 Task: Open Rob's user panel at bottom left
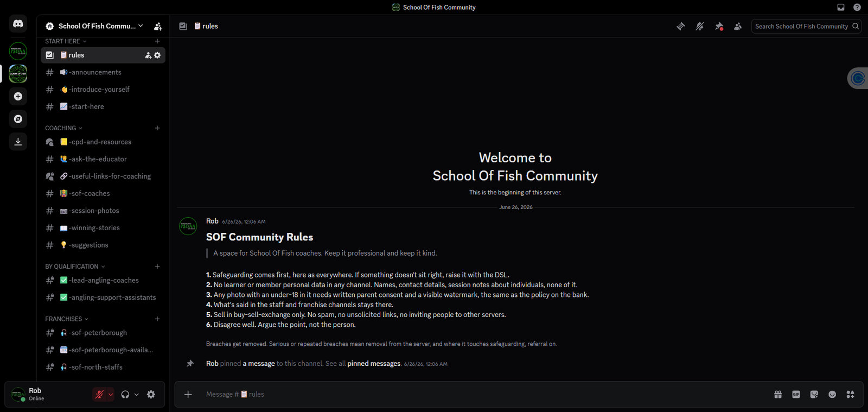click(49, 395)
